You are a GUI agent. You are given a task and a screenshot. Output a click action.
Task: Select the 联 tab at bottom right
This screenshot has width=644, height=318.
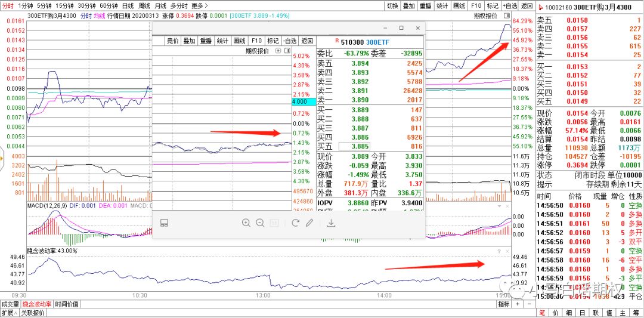[596, 313]
